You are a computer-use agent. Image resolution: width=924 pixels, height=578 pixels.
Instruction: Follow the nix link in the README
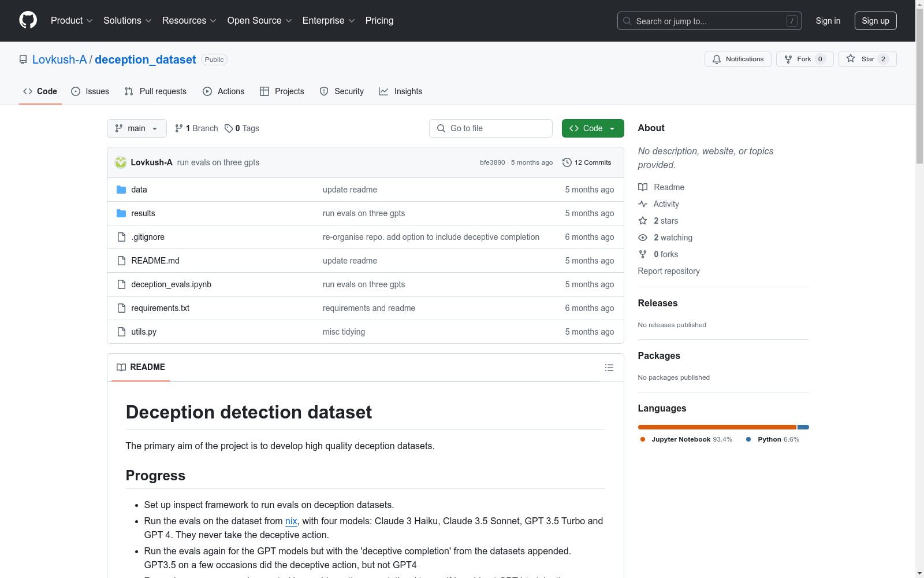pyautogui.click(x=291, y=521)
